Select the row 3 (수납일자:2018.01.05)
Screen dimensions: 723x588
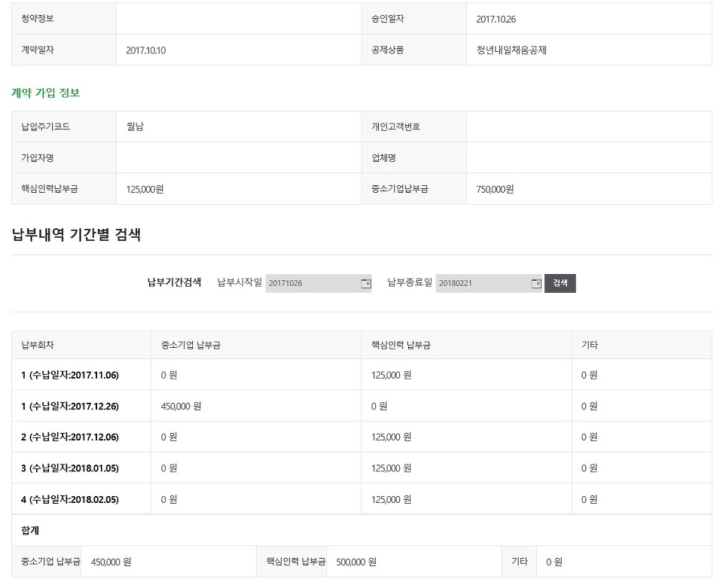tap(361, 468)
